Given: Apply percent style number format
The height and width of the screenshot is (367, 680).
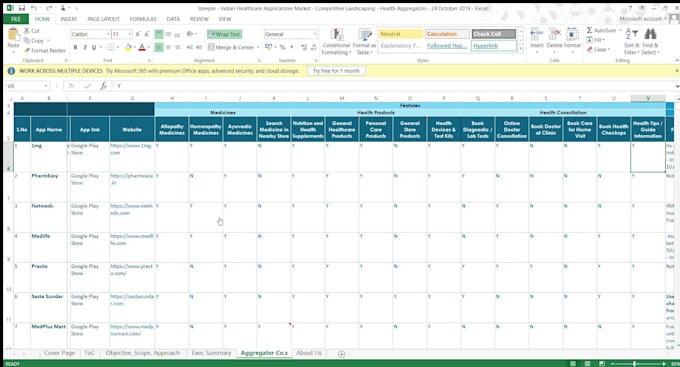Looking at the screenshot, I should pos(282,47).
